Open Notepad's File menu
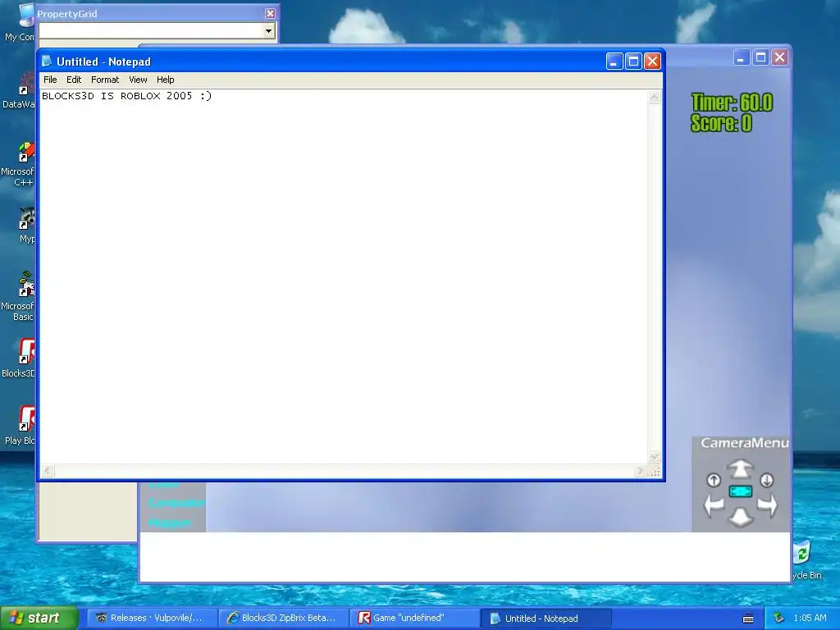 (x=50, y=80)
